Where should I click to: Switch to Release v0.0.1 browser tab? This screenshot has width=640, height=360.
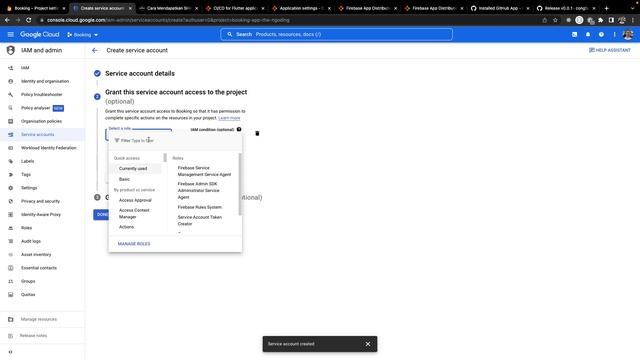point(566,8)
